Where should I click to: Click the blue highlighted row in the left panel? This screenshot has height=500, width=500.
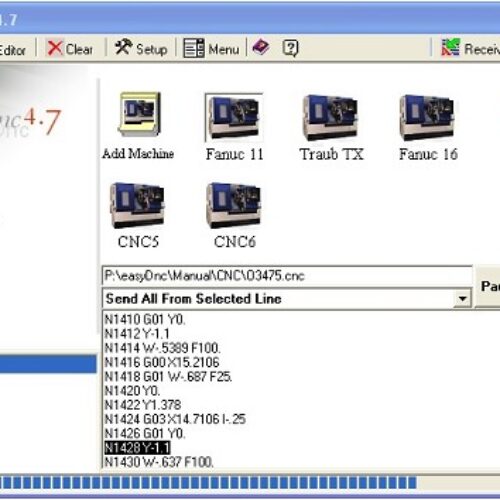click(48, 363)
